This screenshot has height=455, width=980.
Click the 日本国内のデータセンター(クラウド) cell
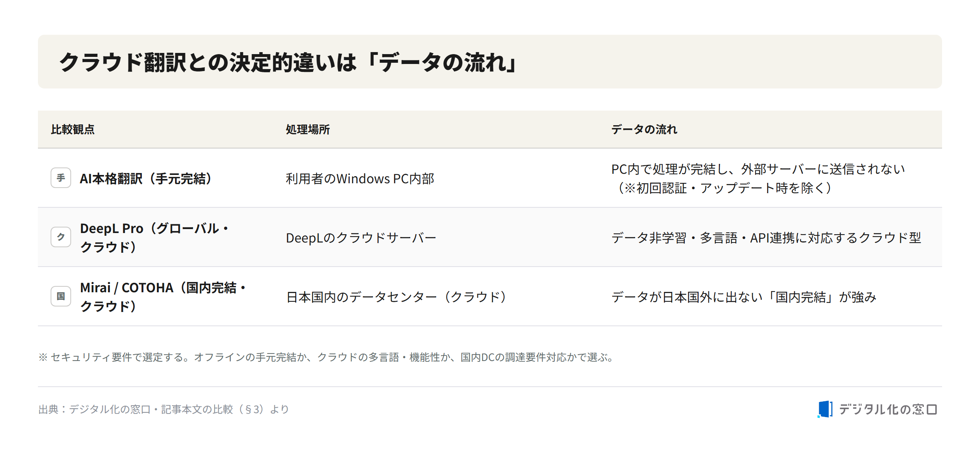point(396,297)
